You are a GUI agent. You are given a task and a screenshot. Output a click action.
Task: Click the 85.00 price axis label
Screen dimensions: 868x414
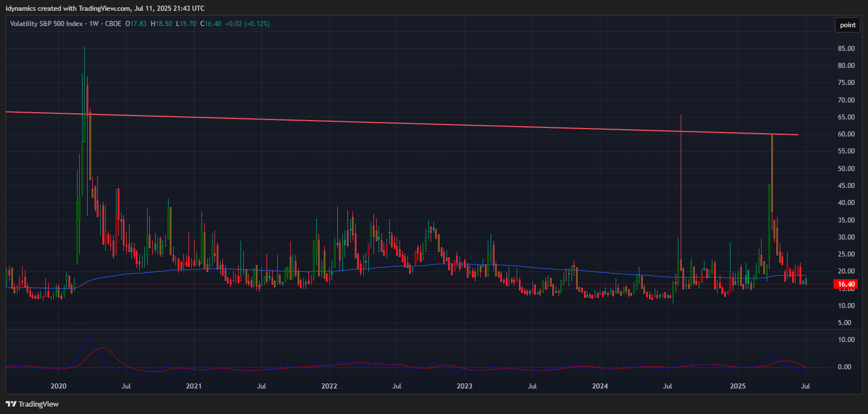click(x=846, y=49)
